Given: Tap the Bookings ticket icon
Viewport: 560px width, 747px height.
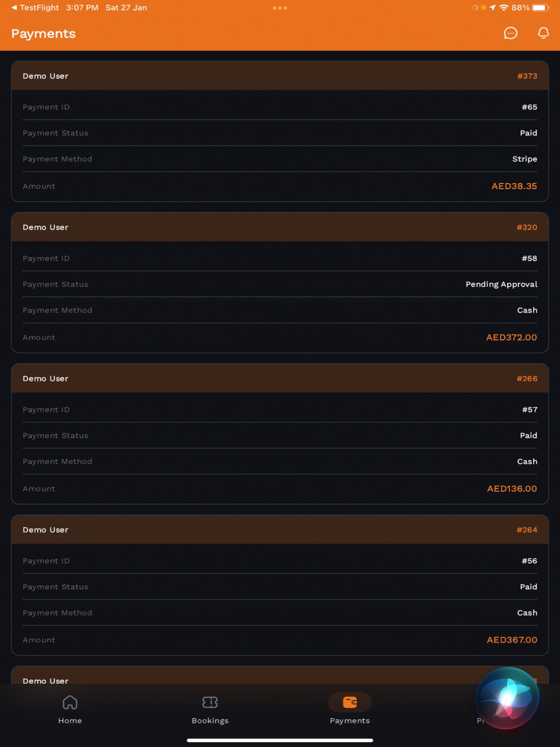Looking at the screenshot, I should coord(210,702).
